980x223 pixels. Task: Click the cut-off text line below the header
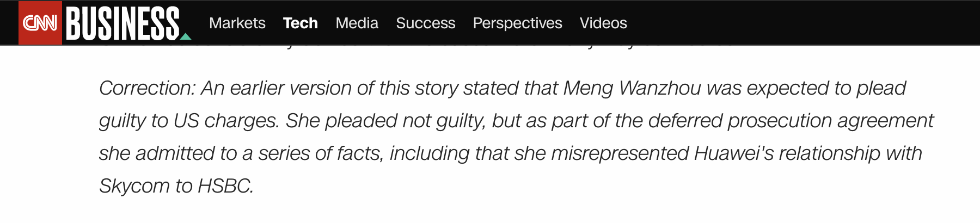point(416,47)
